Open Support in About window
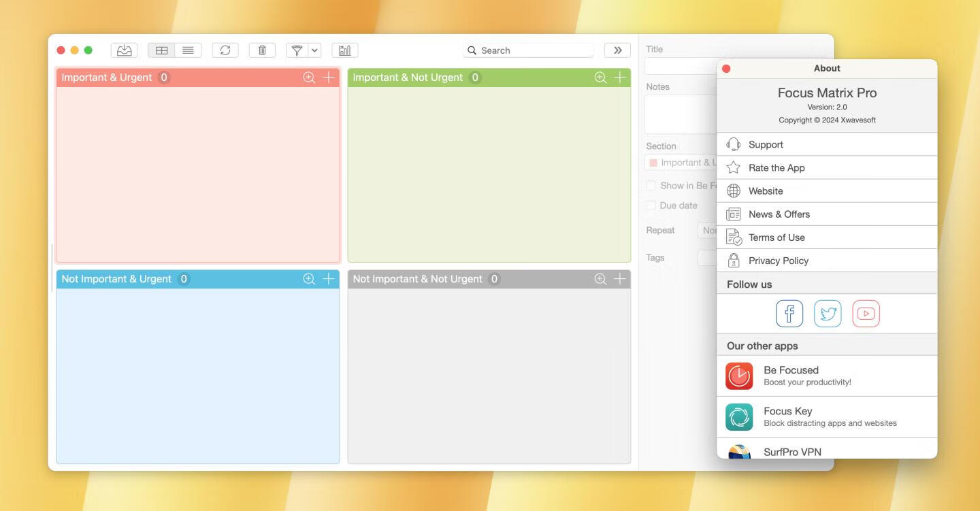980x511 pixels. click(827, 144)
